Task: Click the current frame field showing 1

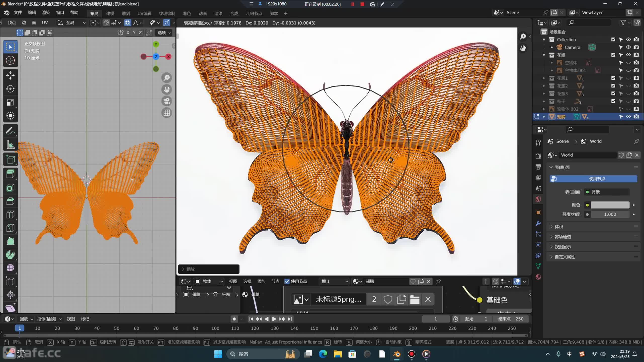Action: coord(435,319)
